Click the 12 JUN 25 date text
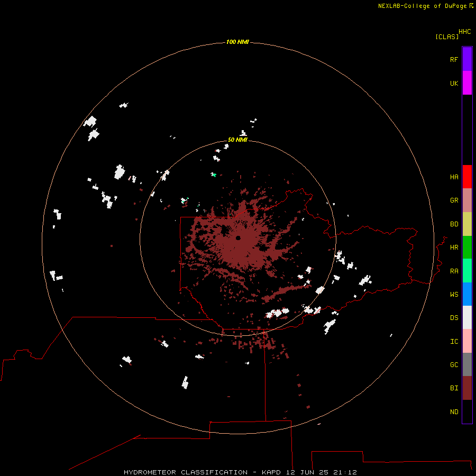This screenshot has width=476, height=476. click(307, 472)
